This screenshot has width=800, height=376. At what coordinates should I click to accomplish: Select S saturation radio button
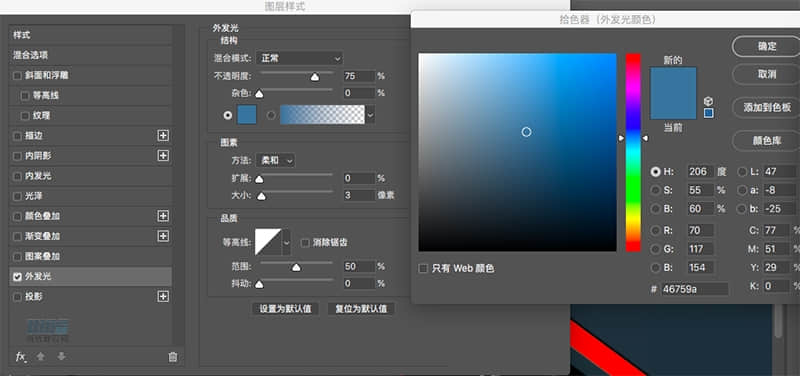point(656,190)
